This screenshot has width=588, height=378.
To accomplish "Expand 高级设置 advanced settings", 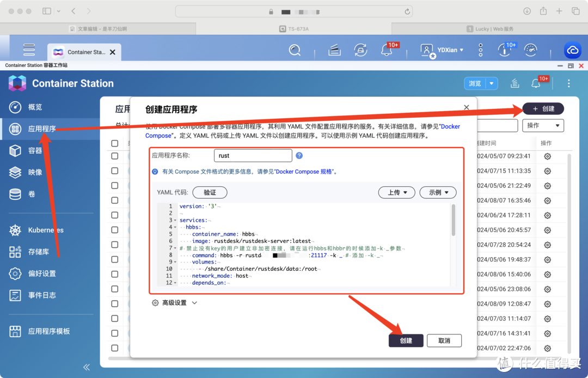I will [x=174, y=303].
